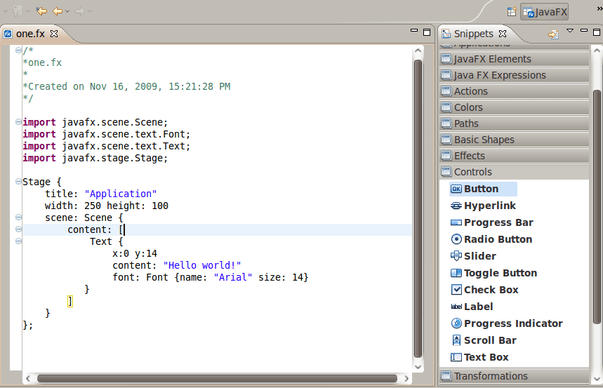
Task: Click the editor horizontal scrollbar thumb
Action: pos(217,378)
